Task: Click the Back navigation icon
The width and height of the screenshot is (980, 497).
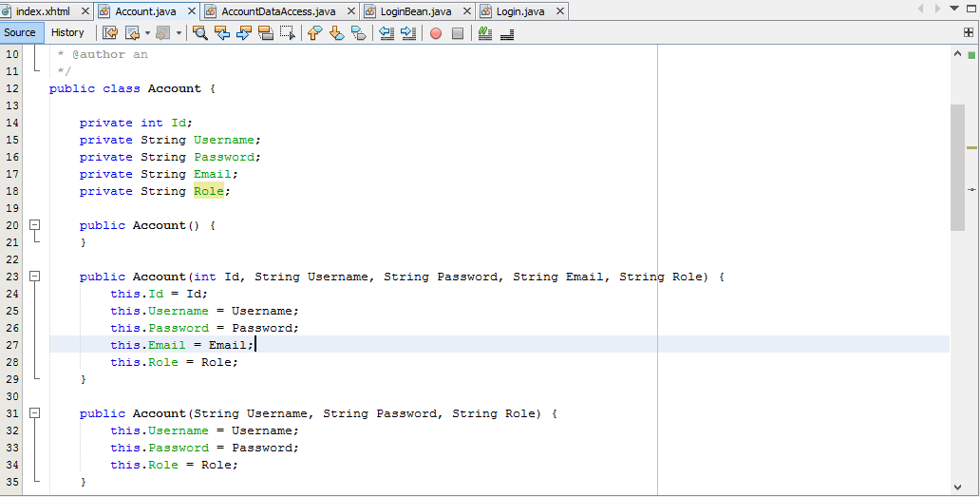Action: (132, 32)
